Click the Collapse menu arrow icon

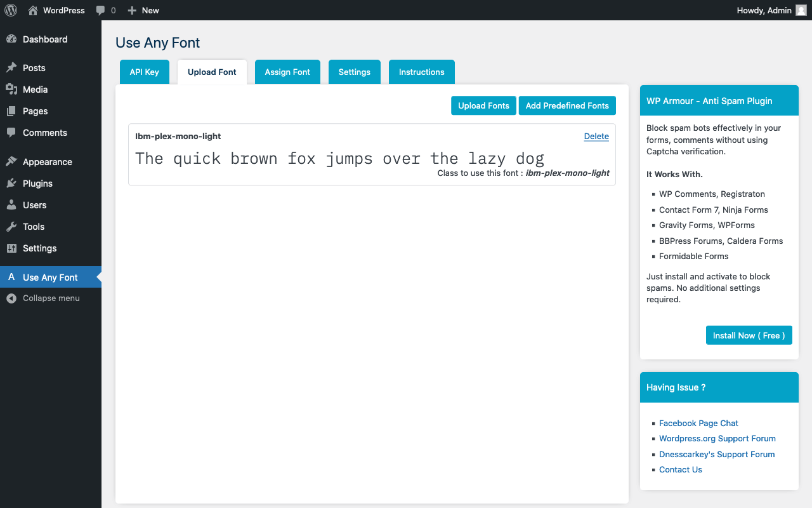11,298
